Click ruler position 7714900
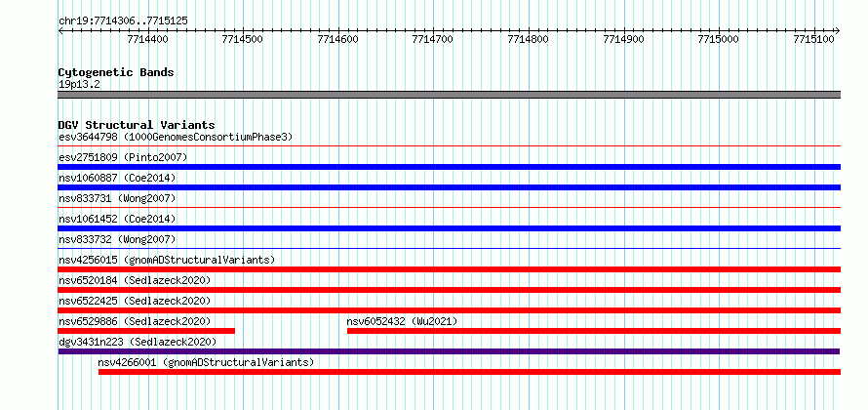The width and height of the screenshot is (868, 410). tap(623, 39)
